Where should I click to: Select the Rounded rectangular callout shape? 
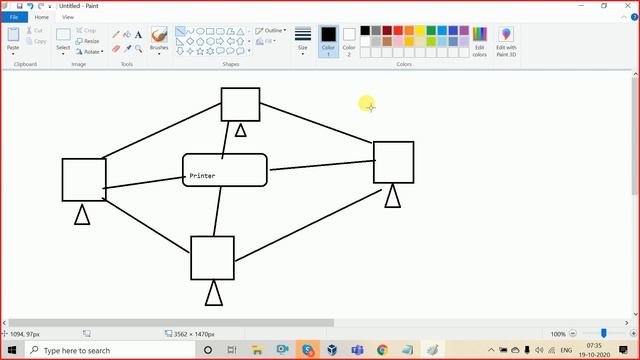(x=220, y=51)
